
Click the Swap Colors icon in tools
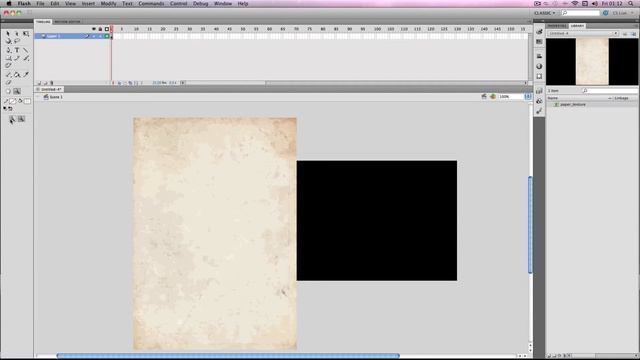click(11, 109)
